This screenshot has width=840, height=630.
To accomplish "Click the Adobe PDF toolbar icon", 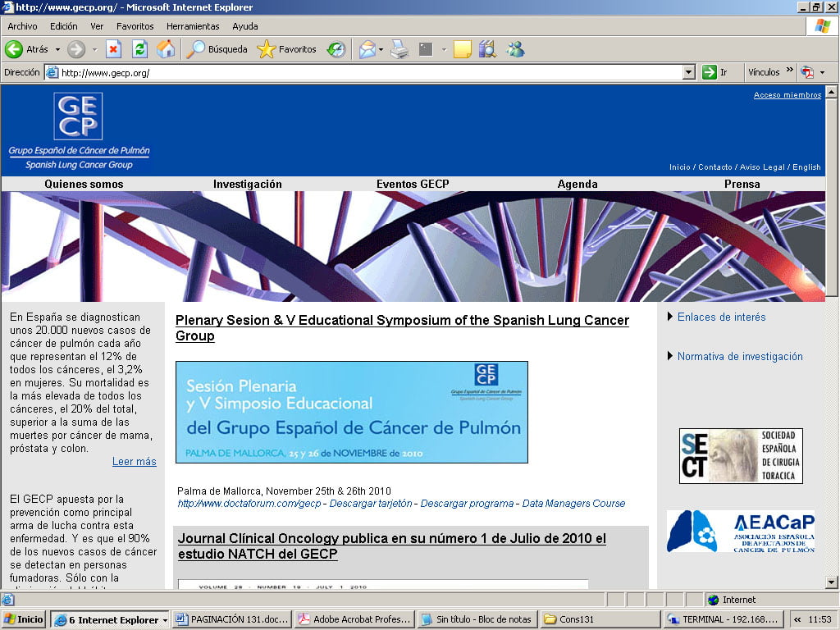I will point(807,72).
